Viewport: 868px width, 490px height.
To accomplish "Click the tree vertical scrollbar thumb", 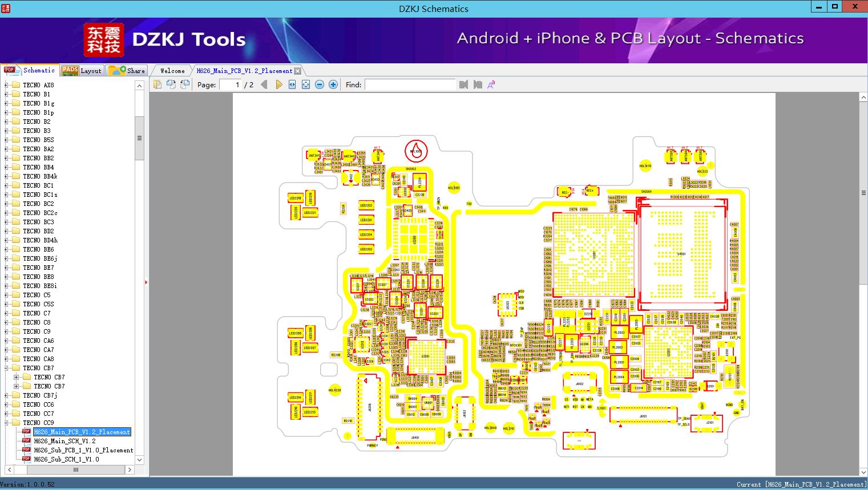I will click(139, 138).
